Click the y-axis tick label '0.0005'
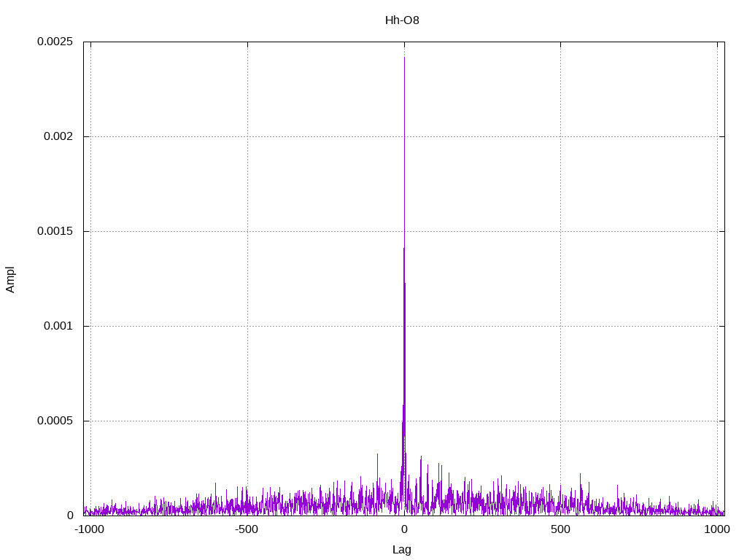 click(x=55, y=421)
